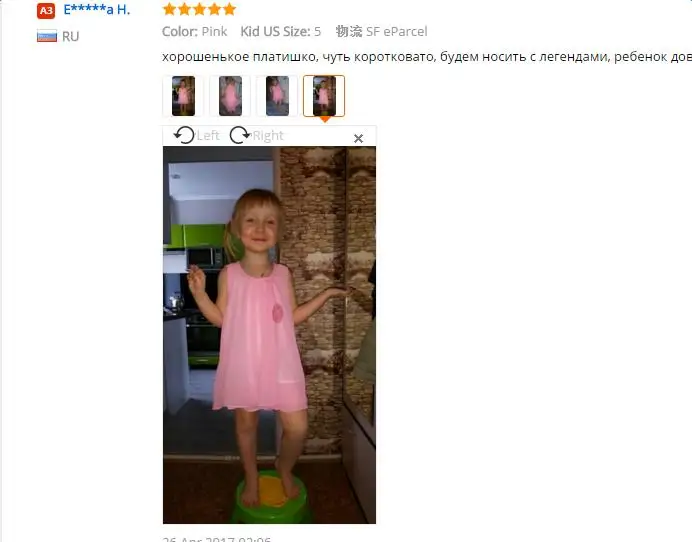
Task: Click the 'Right' rotate text label
Action: pyautogui.click(x=268, y=136)
